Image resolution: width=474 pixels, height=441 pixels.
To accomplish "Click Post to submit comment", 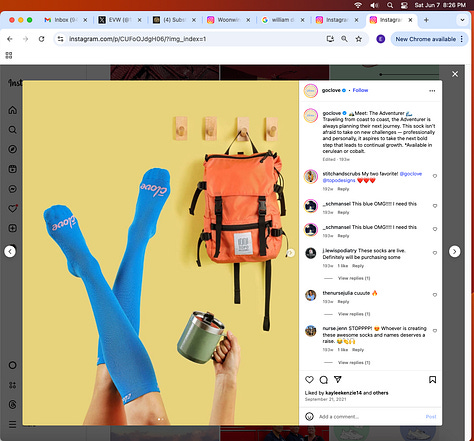I will click(431, 417).
